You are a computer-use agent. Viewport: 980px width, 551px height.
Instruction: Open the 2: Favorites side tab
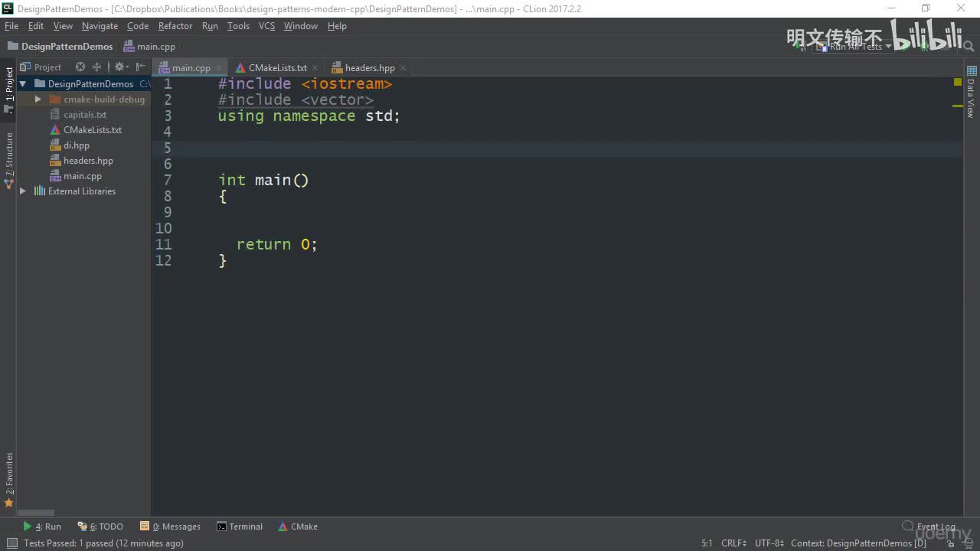[x=8, y=480]
